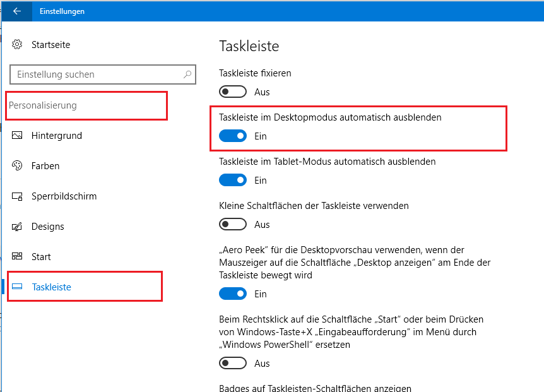
Task: Go to Startseite of settings
Action: 50,45
